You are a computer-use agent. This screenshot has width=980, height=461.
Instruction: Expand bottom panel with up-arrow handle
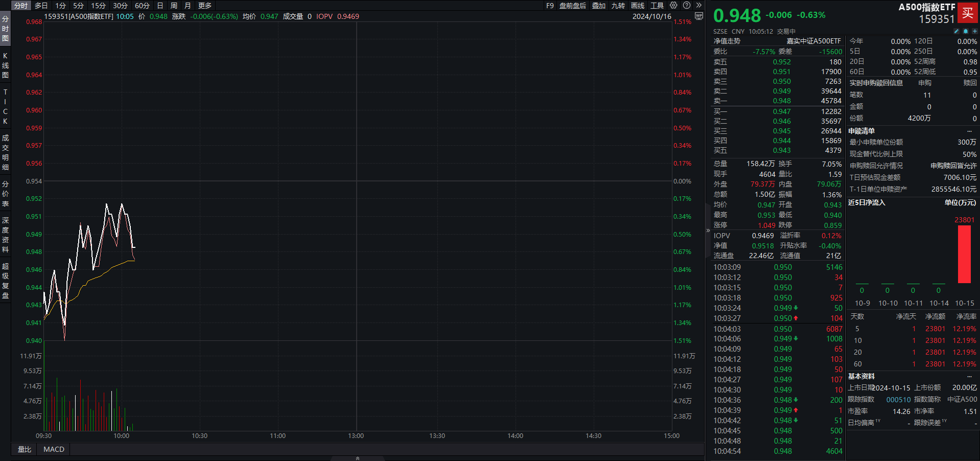(357, 458)
